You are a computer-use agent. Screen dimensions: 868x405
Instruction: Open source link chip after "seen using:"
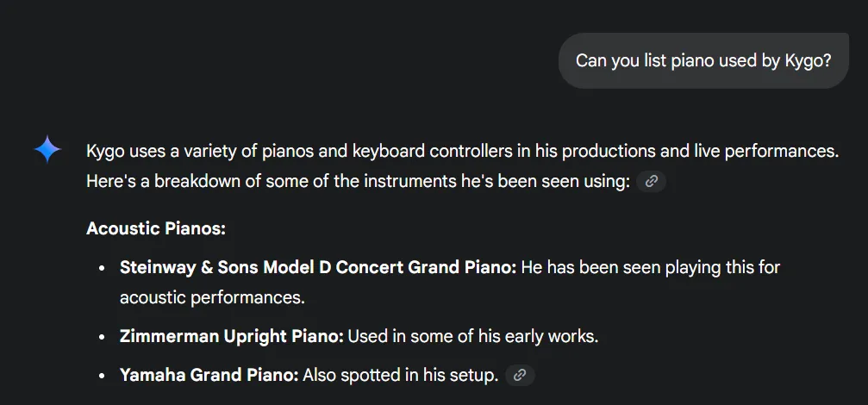[652, 181]
